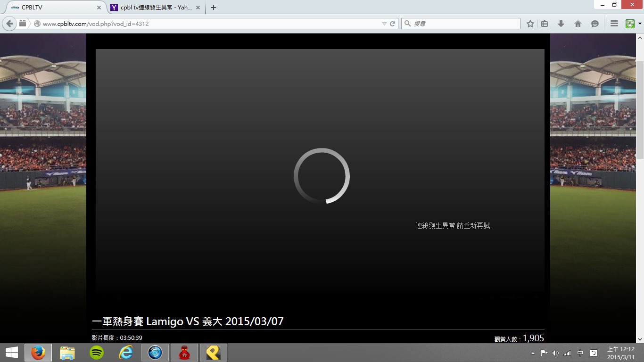644x362 pixels.
Task: Show hidden system tray icons
Action: click(x=533, y=353)
